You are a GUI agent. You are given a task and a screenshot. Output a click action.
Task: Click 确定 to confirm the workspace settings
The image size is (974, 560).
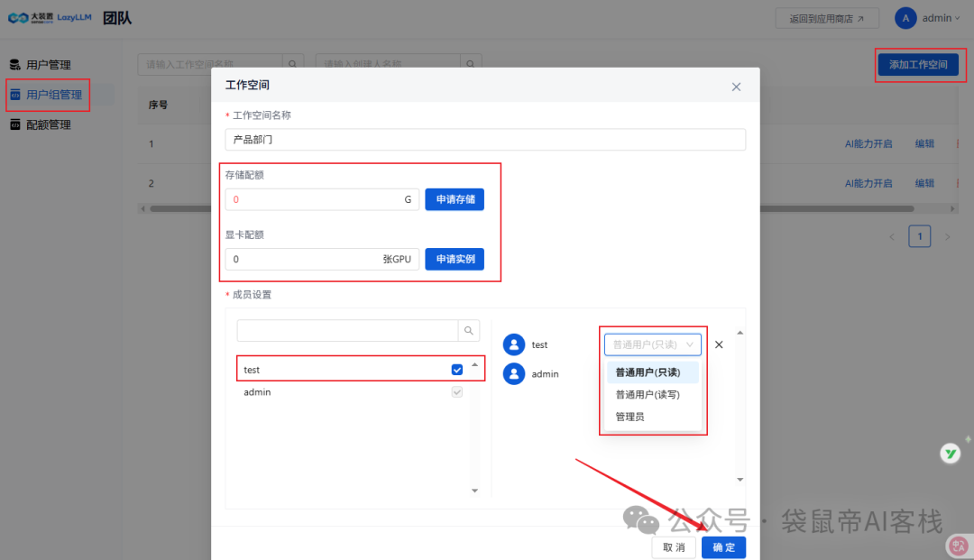click(723, 546)
